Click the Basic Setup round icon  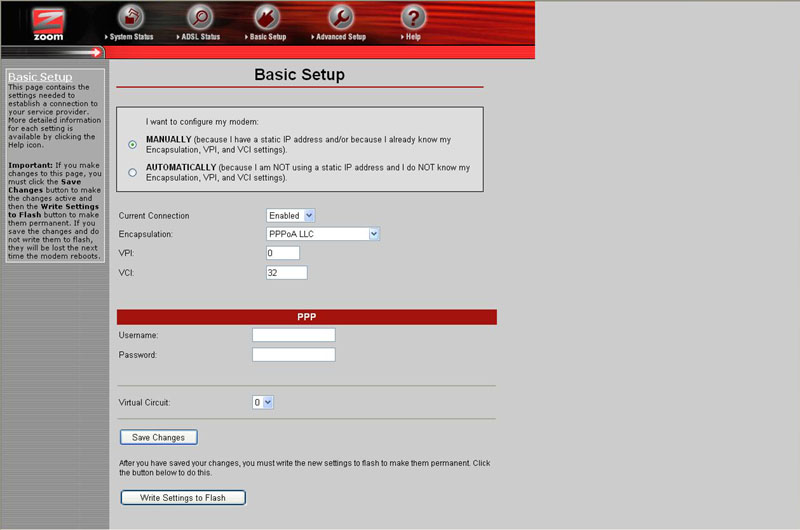[266, 17]
